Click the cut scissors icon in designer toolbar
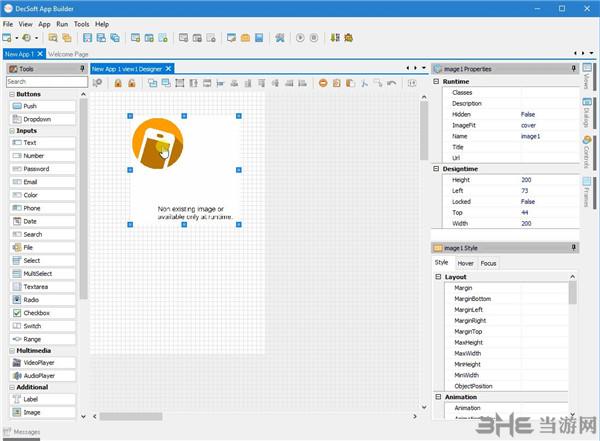 click(x=364, y=83)
